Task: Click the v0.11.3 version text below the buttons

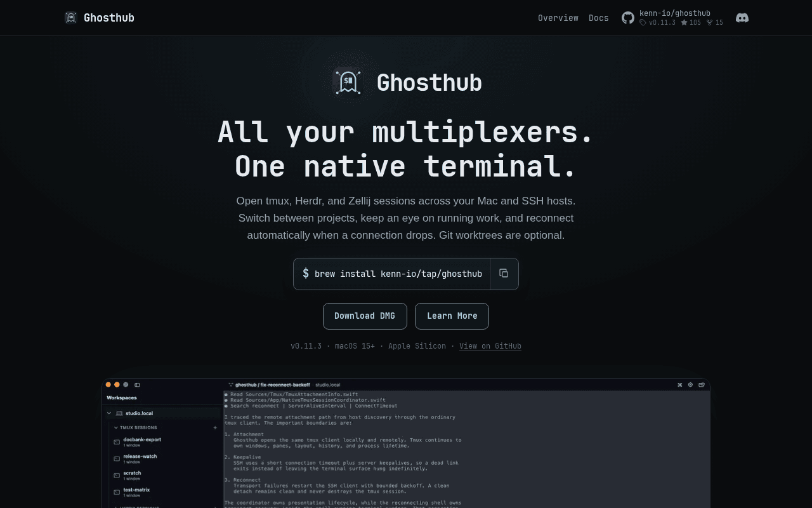Action: (306, 346)
